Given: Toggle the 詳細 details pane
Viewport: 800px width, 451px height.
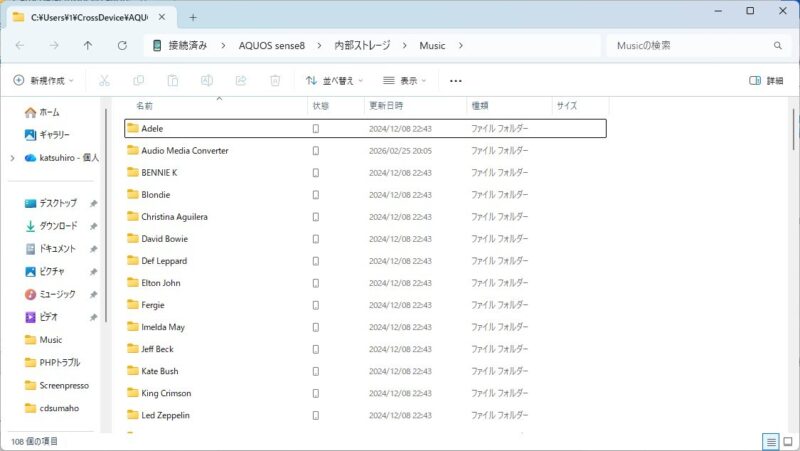Looking at the screenshot, I should pos(766,81).
